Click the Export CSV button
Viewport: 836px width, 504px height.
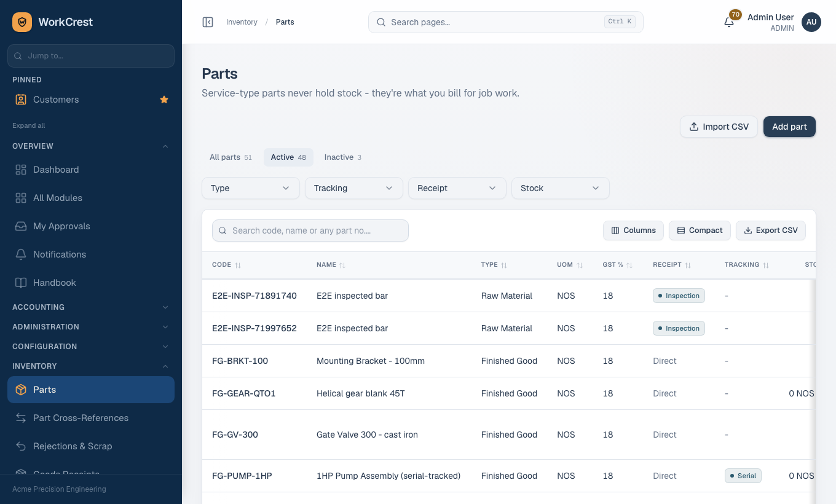click(771, 230)
